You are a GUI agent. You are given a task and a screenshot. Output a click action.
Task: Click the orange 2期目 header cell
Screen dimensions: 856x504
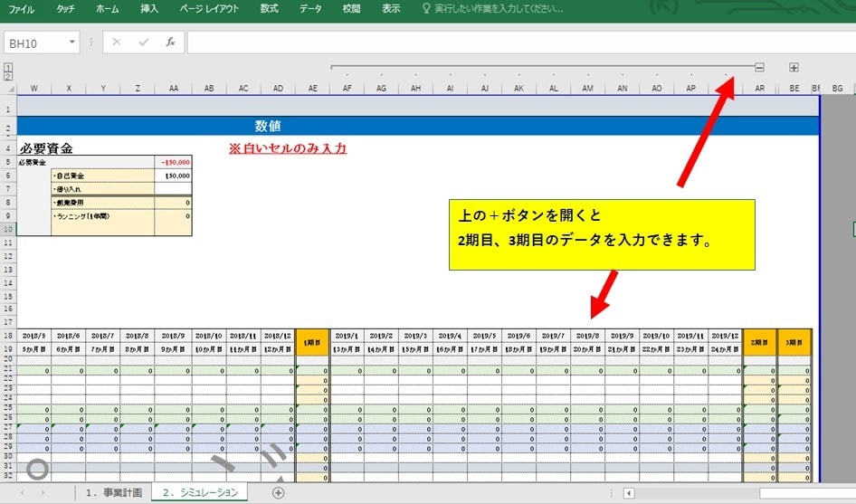759,342
